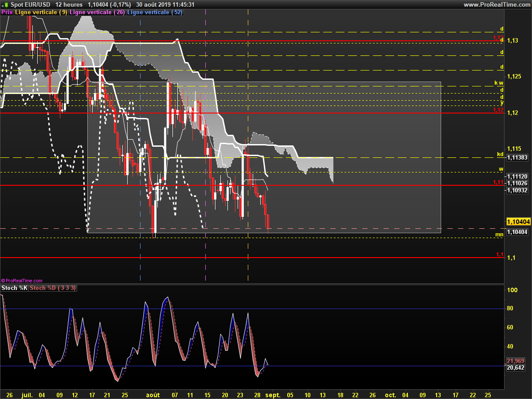Open the www.ProRealTime.com link at top
Screen dimensions: 532x399
click(497, 4)
